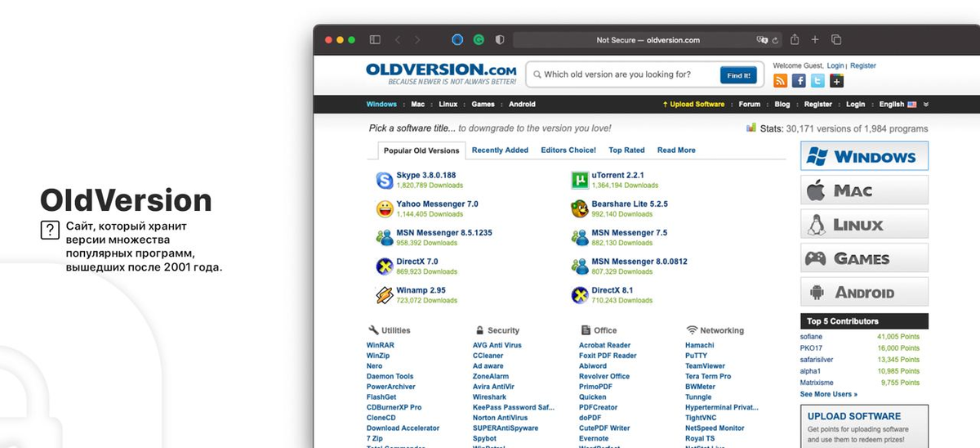Image resolution: width=980 pixels, height=448 pixels.
Task: Select Android in the black nav bar
Action: tap(522, 105)
